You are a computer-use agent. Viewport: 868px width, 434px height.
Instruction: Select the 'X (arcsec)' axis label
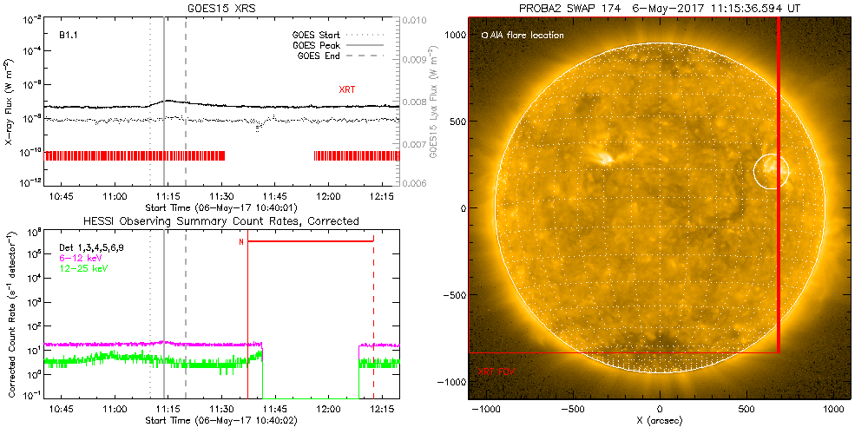pos(660,421)
